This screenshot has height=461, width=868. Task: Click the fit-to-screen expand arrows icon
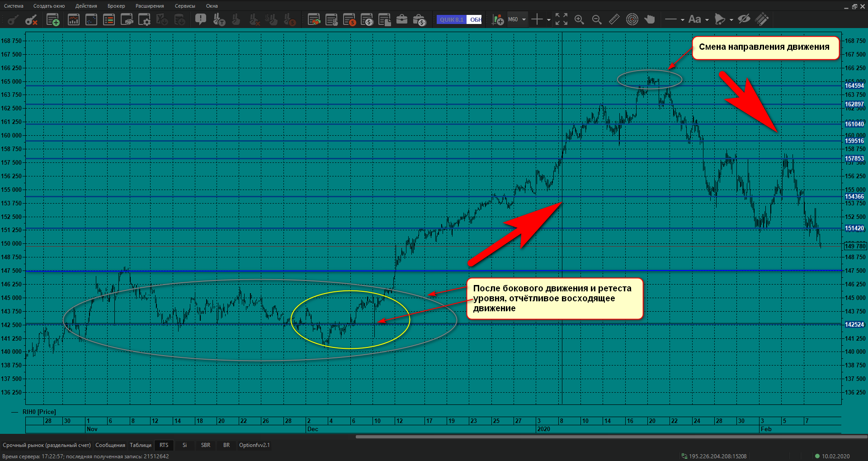click(561, 19)
